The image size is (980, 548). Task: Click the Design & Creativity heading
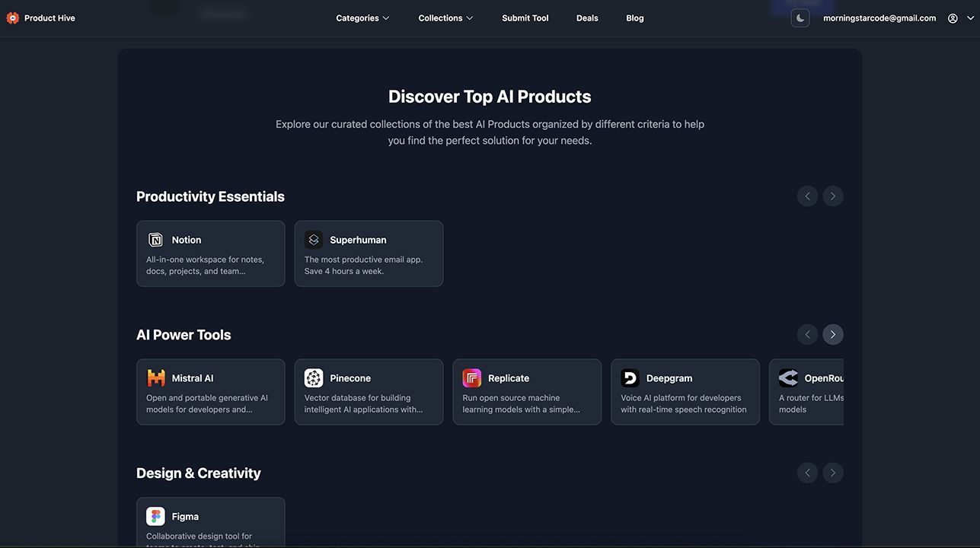(x=199, y=473)
